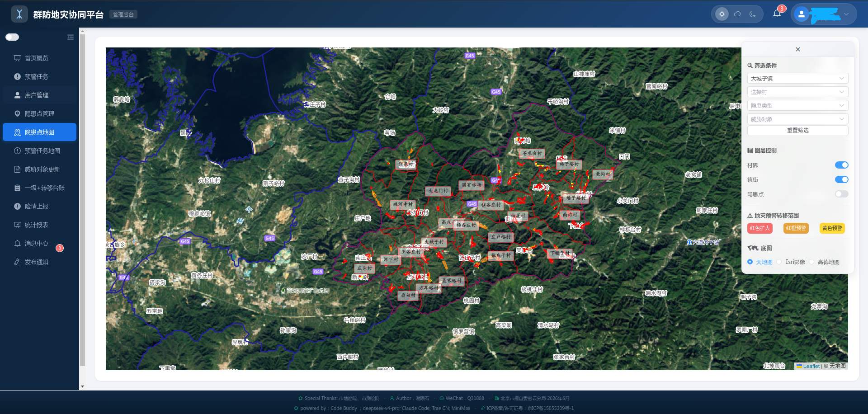Choose the cloud theme icon
The height and width of the screenshot is (414, 868).
click(737, 14)
